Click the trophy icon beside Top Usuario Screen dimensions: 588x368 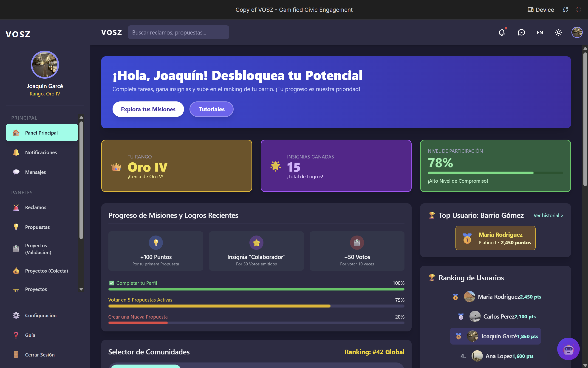pos(432,215)
